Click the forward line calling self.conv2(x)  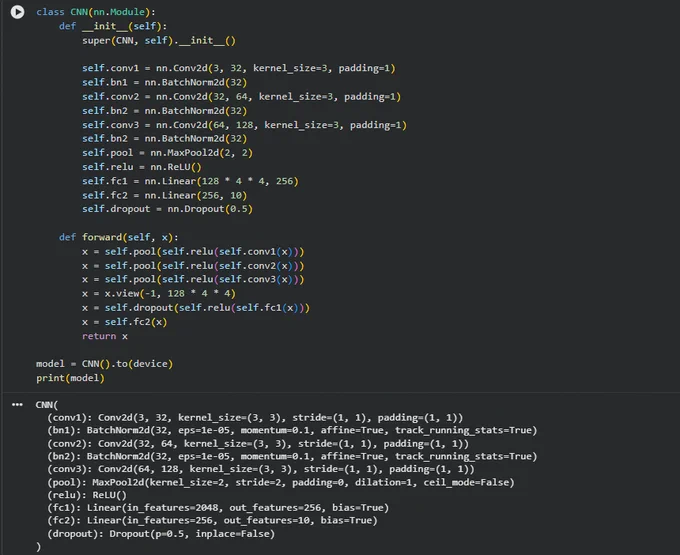point(193,266)
